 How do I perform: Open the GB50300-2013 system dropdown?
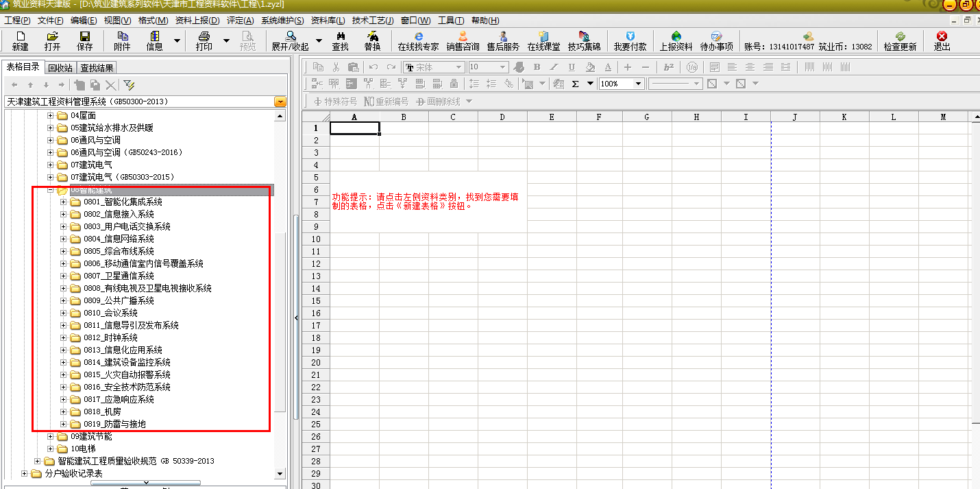279,100
